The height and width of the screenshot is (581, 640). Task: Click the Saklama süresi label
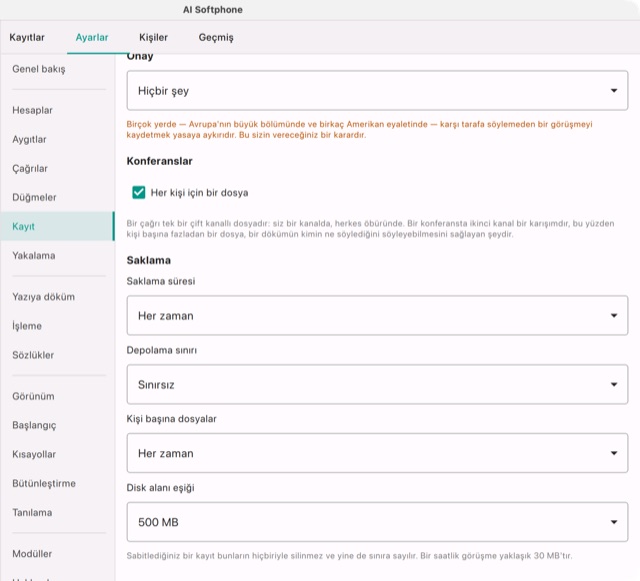click(161, 281)
